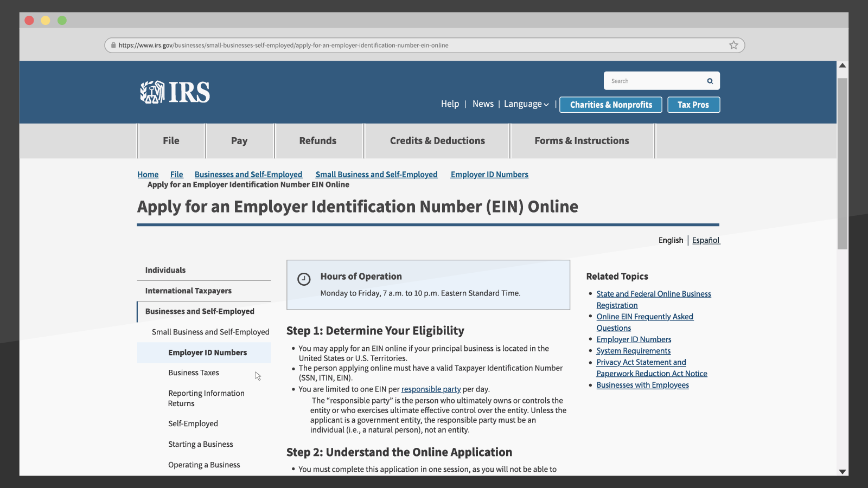Viewport: 868px width, 488px height.
Task: Open Business Taxes in sidebar
Action: click(194, 373)
